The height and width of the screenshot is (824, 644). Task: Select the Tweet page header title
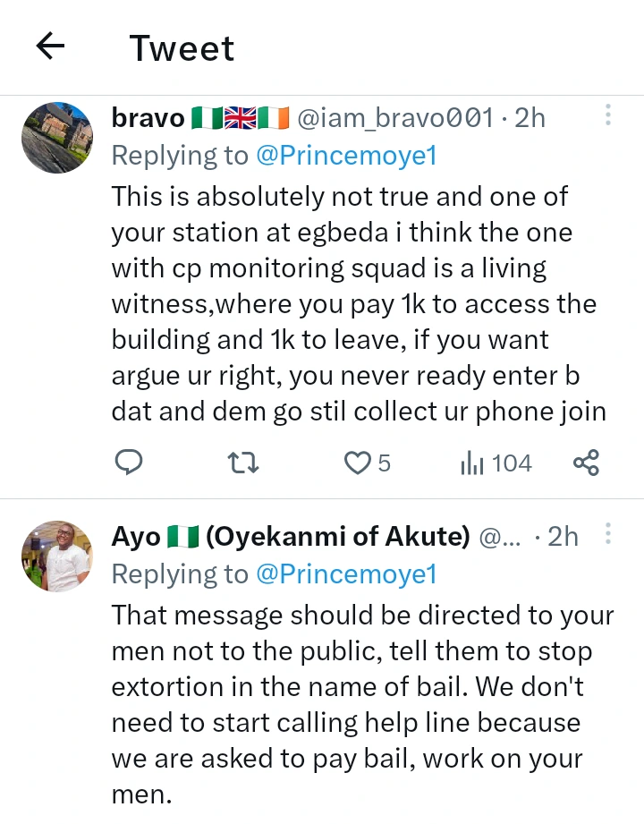(x=182, y=48)
